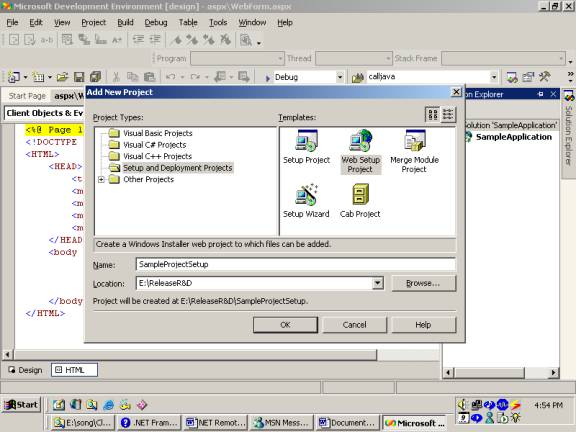Select Visual Basic Projects folder
Image resolution: width=576 pixels, height=432 pixels.
pos(157,133)
